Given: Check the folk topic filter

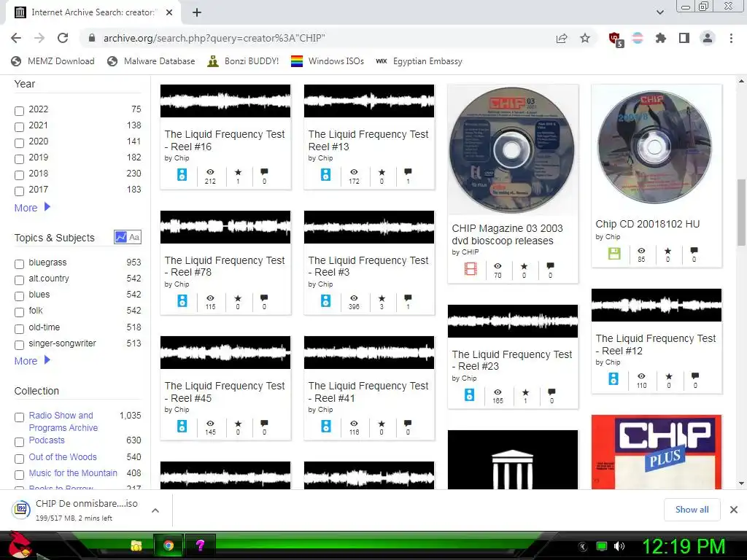Looking at the screenshot, I should (19, 312).
